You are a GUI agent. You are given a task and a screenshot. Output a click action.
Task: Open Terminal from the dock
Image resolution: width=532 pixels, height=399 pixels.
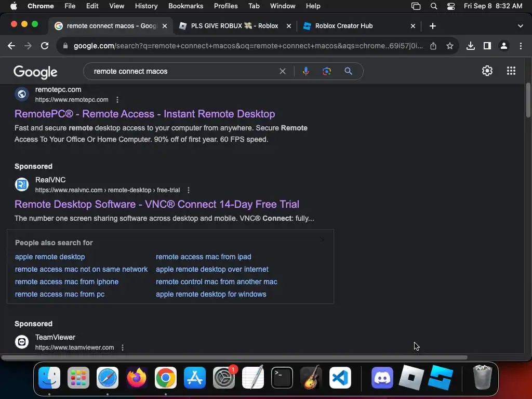point(282,378)
